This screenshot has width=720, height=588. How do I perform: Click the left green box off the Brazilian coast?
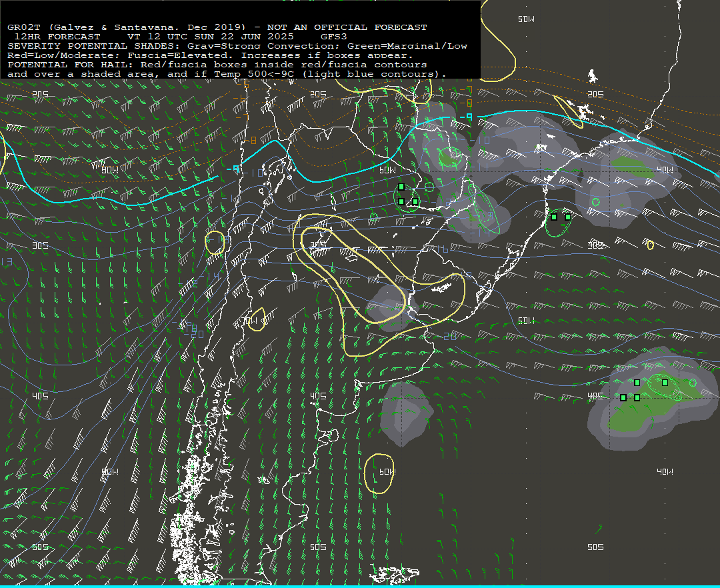pos(554,217)
